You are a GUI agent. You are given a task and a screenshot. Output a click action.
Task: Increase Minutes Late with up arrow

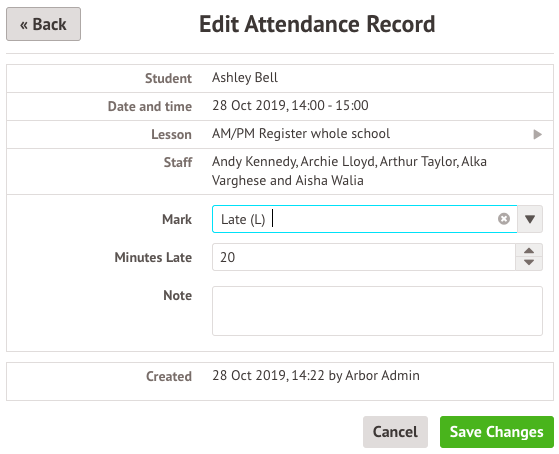point(529,250)
